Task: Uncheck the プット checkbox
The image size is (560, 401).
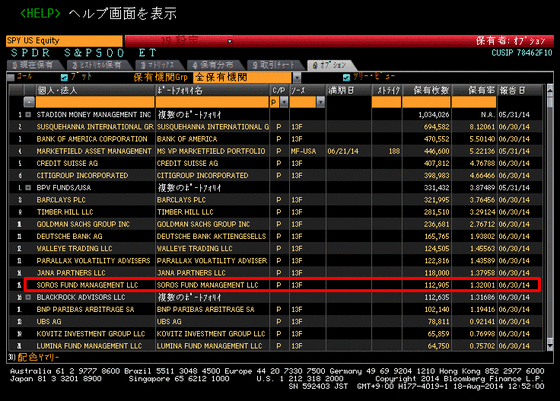Action: point(64,77)
